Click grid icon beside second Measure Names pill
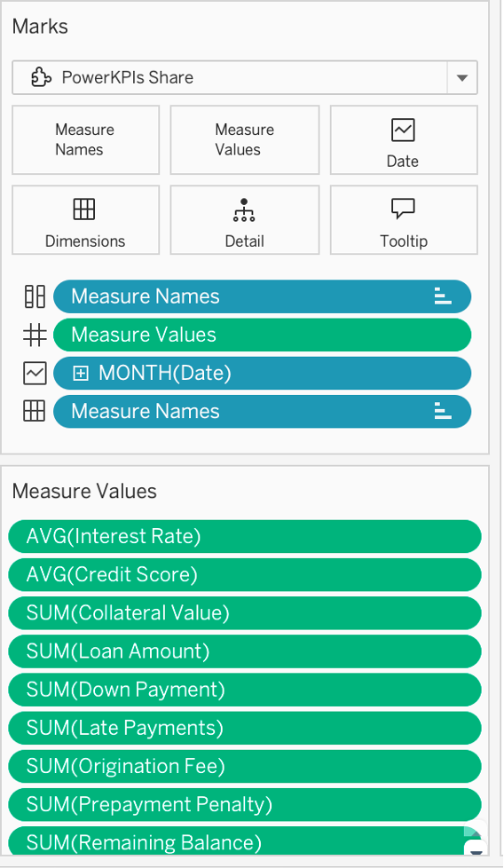This screenshot has height=868, width=504. (35, 411)
